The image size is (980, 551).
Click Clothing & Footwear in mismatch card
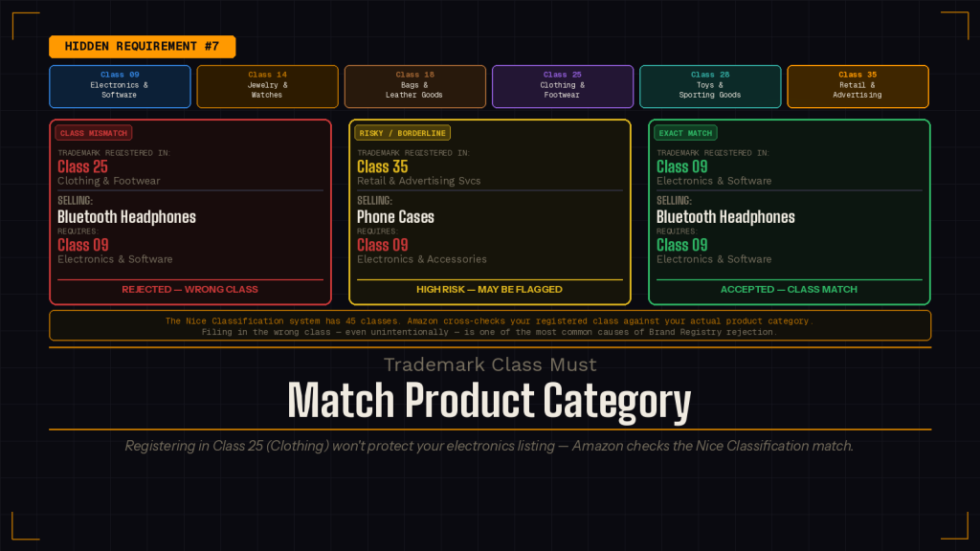(109, 181)
